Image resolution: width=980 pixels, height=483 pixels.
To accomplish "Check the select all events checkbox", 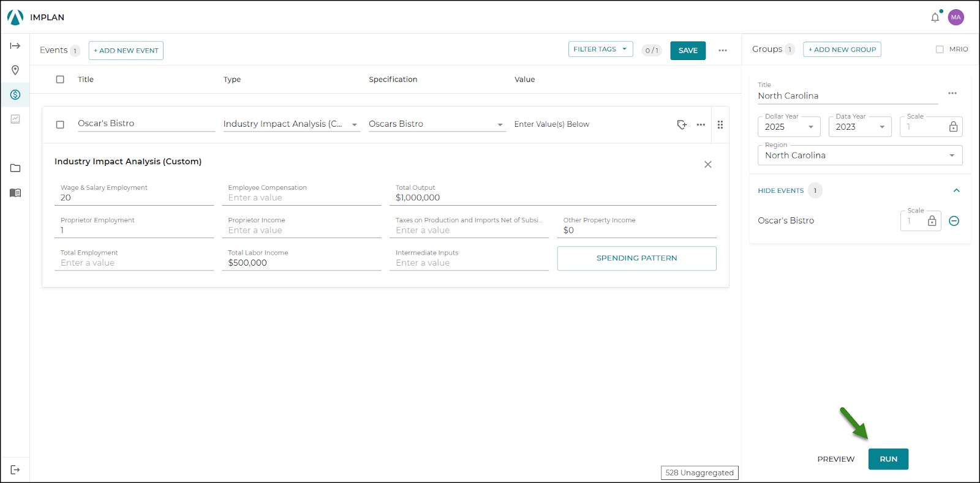I will point(60,80).
